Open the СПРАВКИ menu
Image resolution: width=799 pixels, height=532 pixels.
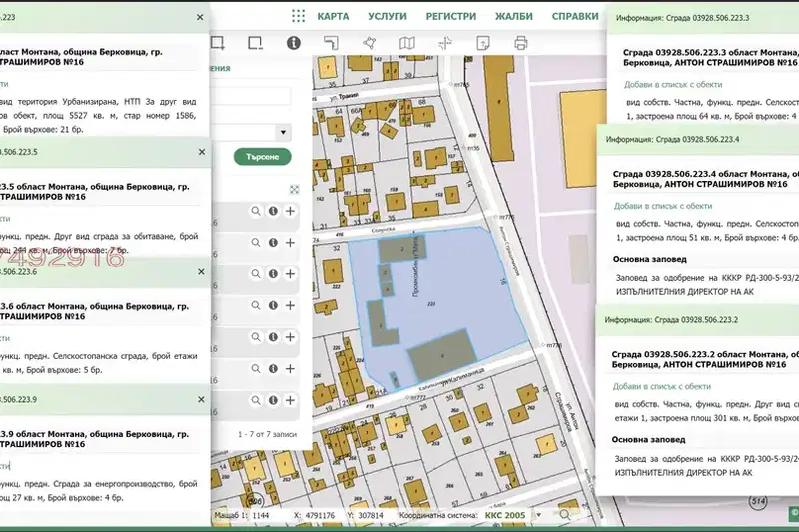(x=575, y=16)
